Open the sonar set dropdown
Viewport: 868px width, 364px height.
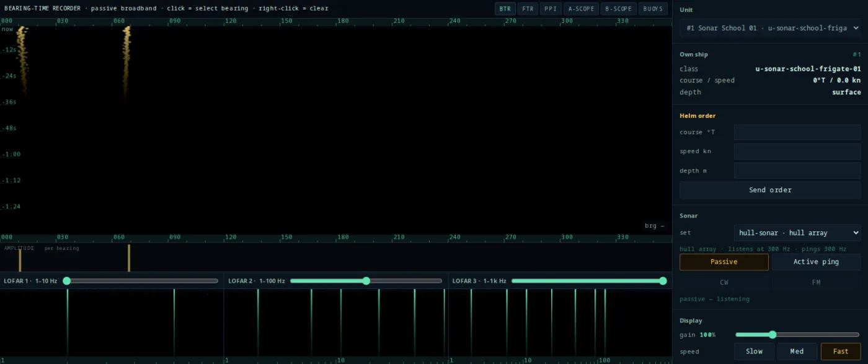click(x=797, y=233)
